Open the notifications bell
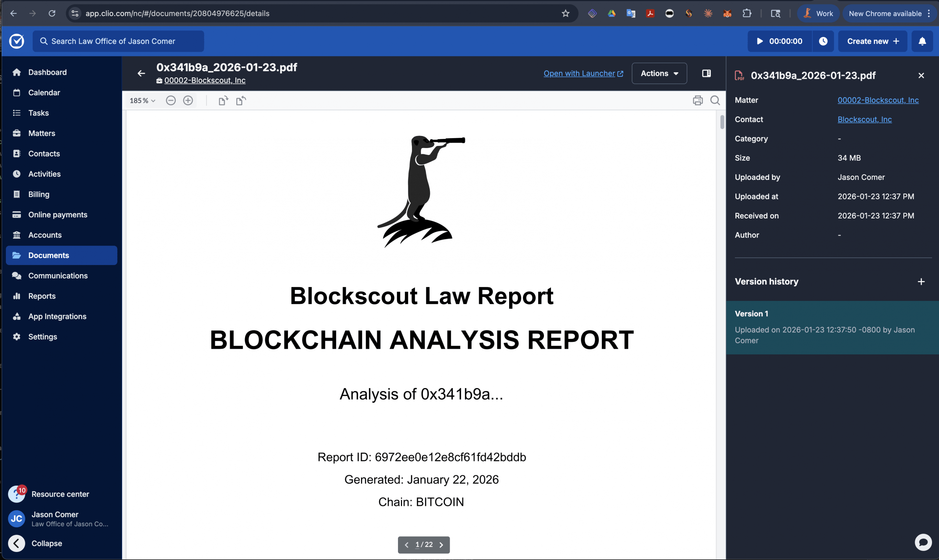The width and height of the screenshot is (939, 560). pos(922,41)
